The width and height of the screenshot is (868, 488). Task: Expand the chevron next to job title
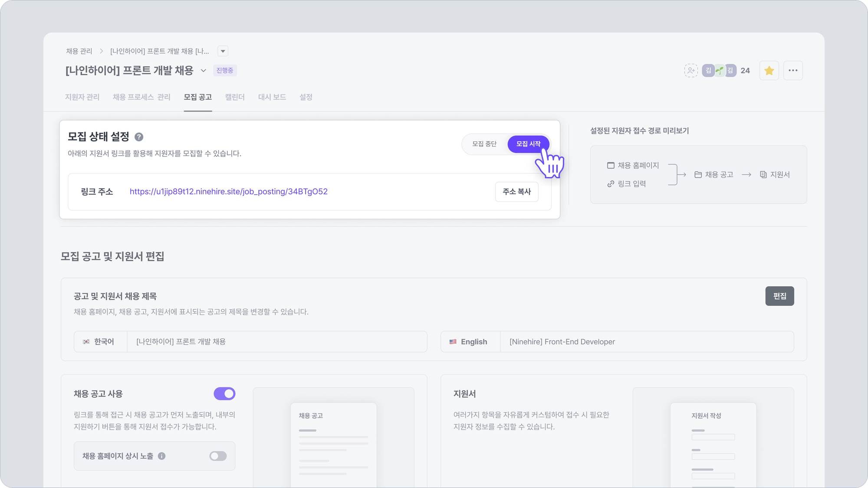(x=203, y=70)
